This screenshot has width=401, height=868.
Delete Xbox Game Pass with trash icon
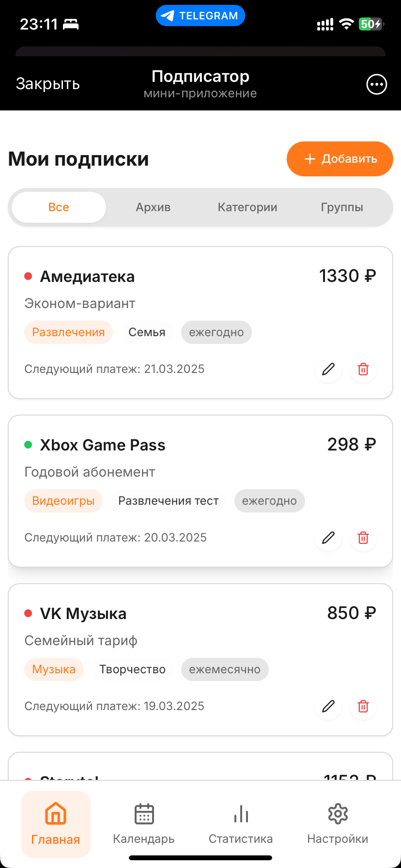click(363, 538)
